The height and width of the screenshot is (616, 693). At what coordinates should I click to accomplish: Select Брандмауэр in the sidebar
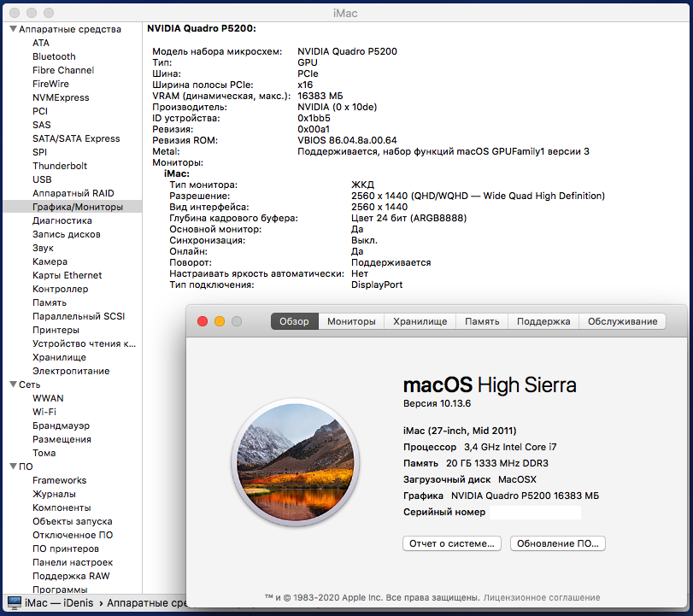(x=61, y=425)
